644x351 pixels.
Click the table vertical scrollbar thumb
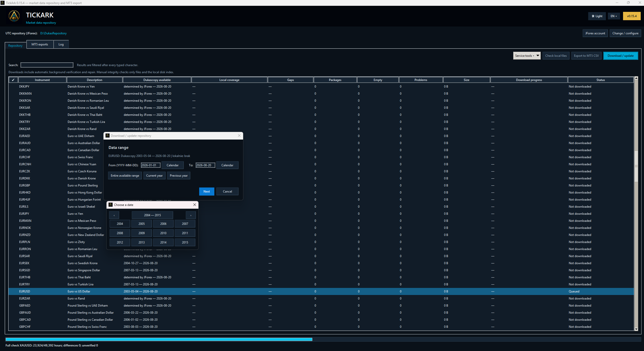pos(636,166)
